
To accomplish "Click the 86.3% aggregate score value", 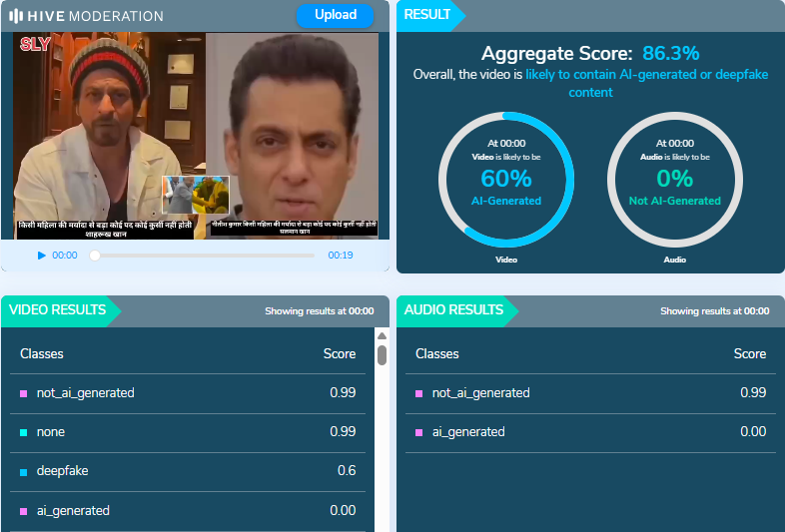I will [670, 53].
